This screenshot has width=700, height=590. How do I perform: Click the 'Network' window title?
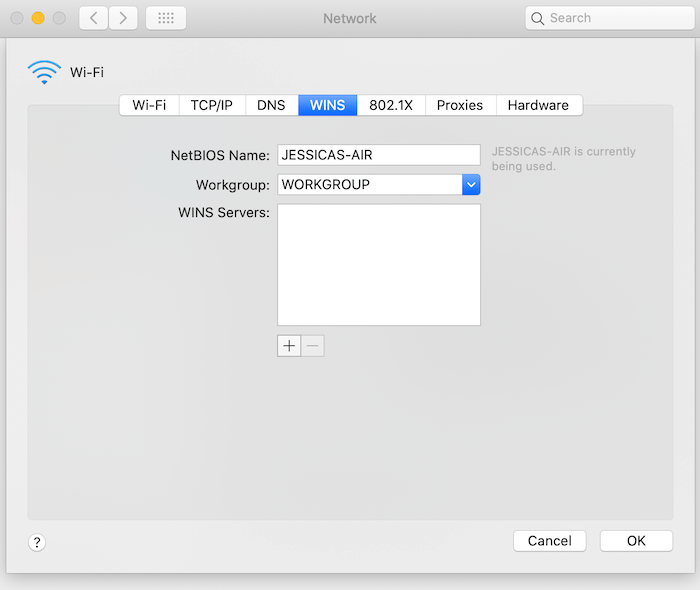pyautogui.click(x=350, y=18)
